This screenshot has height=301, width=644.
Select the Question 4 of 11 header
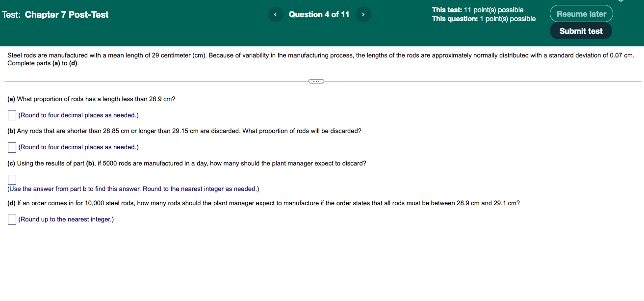pyautogui.click(x=319, y=14)
